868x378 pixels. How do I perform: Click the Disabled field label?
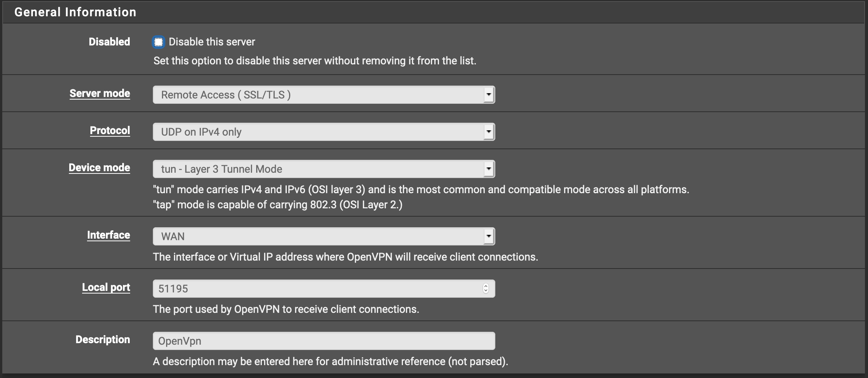[109, 42]
